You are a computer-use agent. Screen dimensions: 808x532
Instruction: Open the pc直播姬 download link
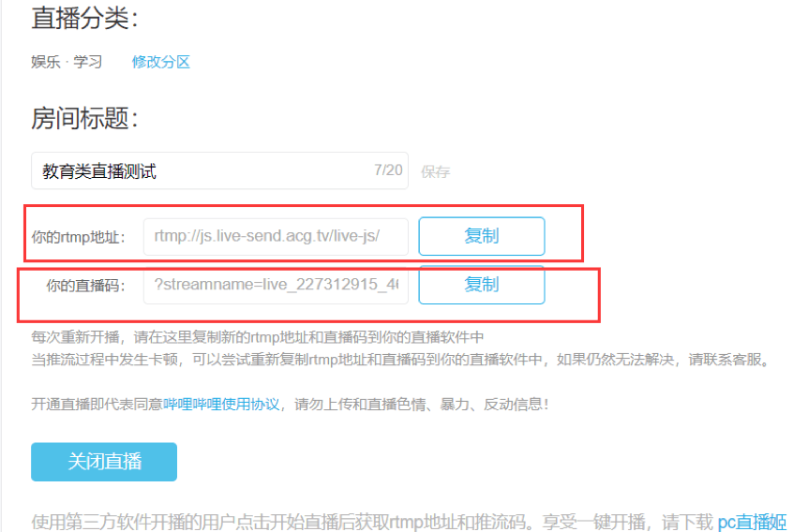(x=752, y=522)
